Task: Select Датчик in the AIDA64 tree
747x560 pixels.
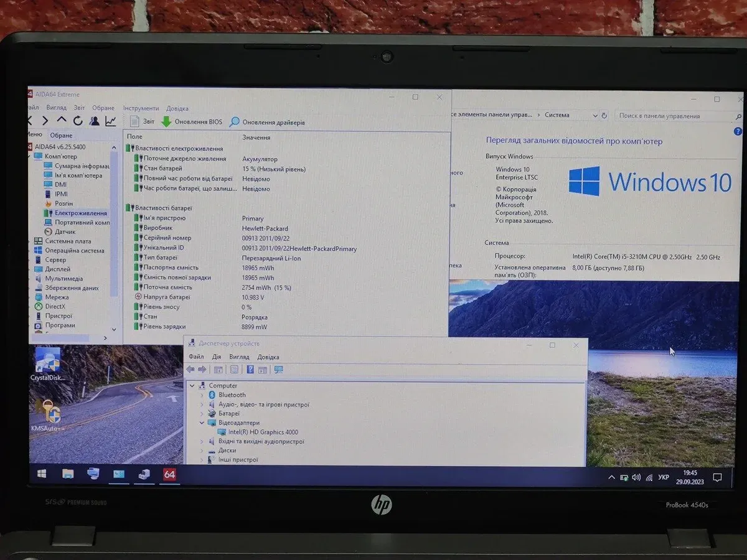Action: [65, 231]
